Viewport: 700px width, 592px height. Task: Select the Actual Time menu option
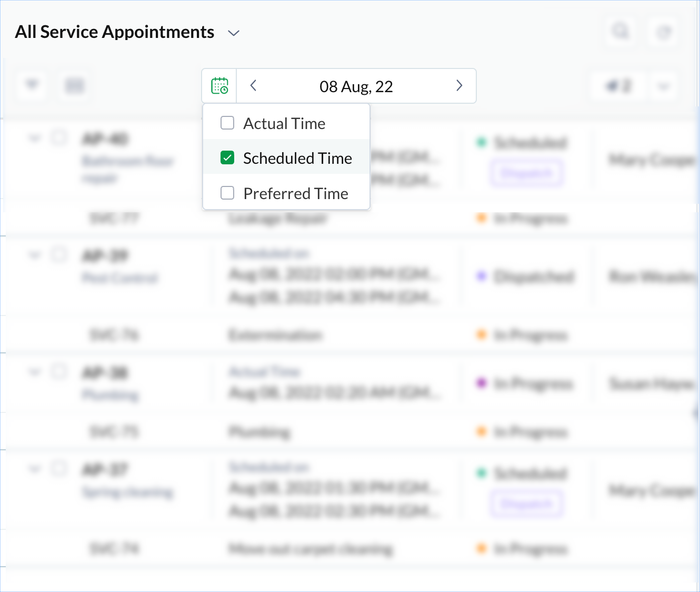pos(284,124)
